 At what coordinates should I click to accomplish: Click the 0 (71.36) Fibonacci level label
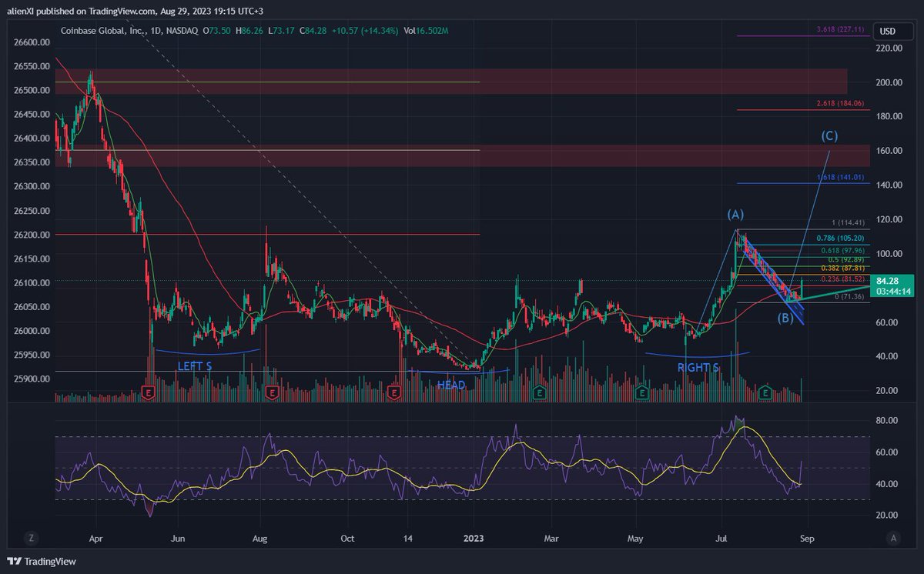coord(849,295)
